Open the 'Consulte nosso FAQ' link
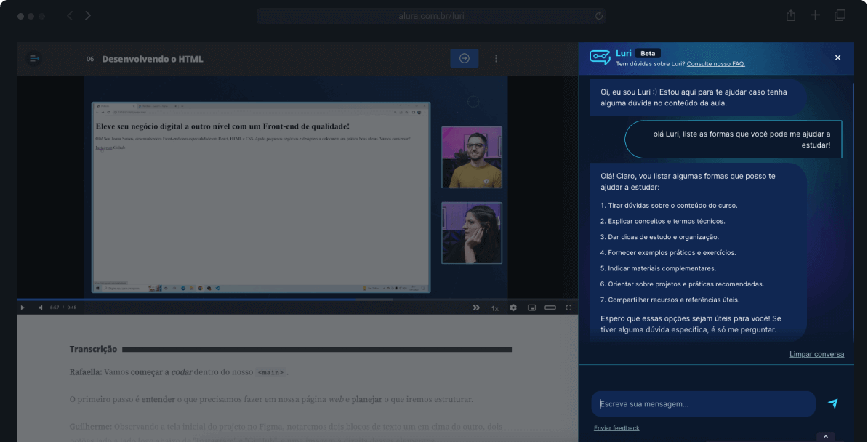Screen dimensions: 868x442 coord(715,64)
